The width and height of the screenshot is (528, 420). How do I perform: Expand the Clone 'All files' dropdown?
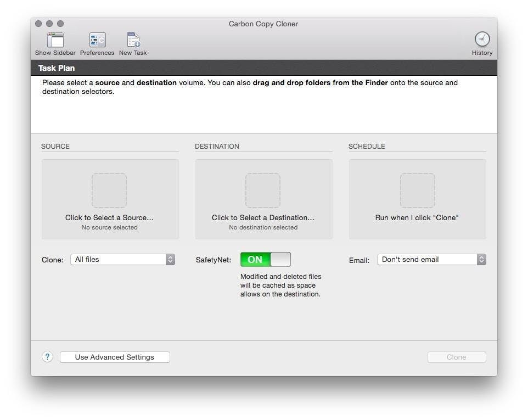coord(122,260)
